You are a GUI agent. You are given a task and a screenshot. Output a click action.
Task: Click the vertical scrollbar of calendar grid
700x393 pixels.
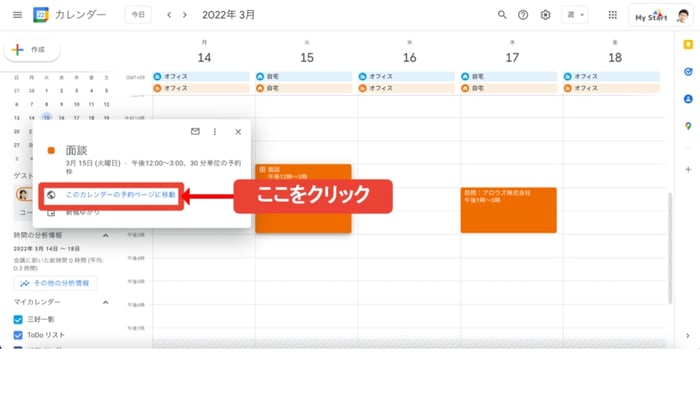[x=670, y=248]
